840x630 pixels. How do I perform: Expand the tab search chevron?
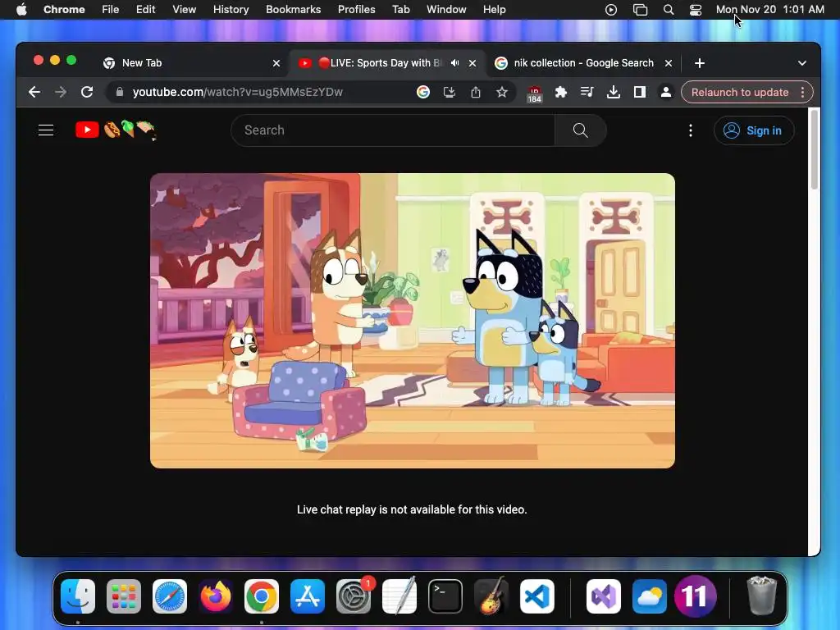point(802,63)
